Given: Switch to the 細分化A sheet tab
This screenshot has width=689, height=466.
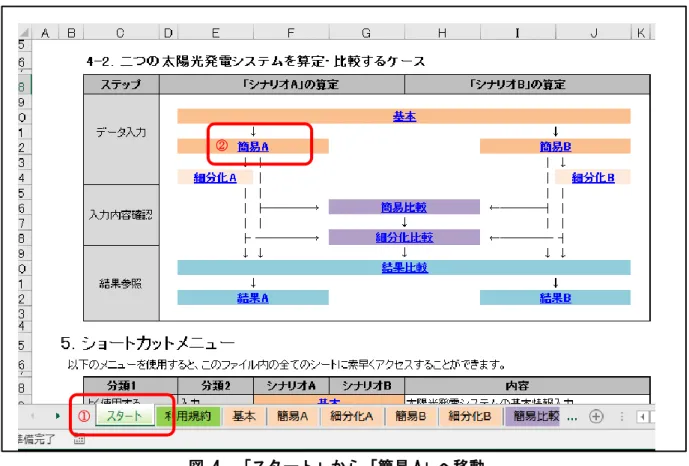Looking at the screenshot, I should tap(352, 416).
